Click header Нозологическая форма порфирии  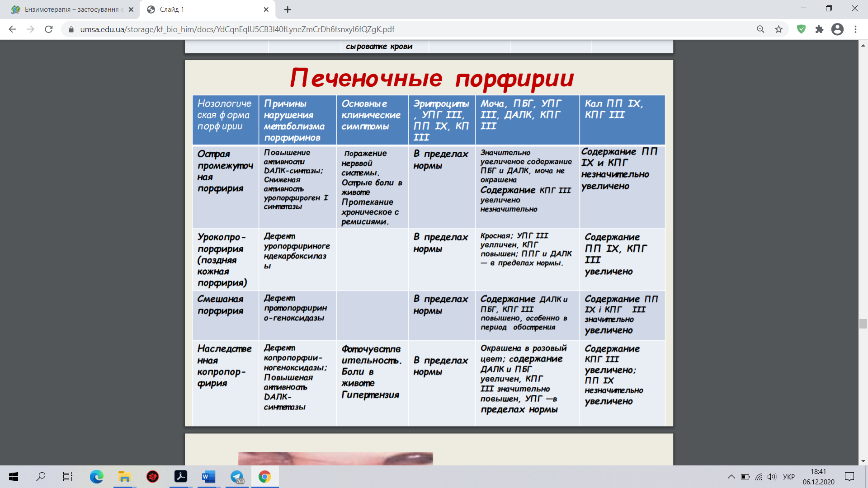point(225,120)
